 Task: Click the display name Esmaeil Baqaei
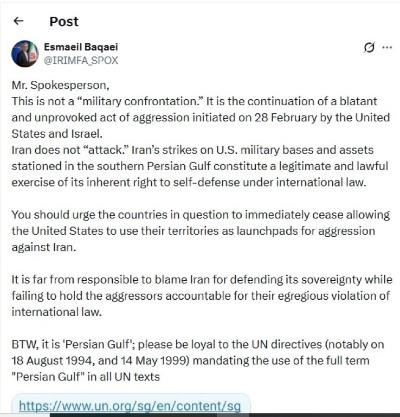coord(81,47)
